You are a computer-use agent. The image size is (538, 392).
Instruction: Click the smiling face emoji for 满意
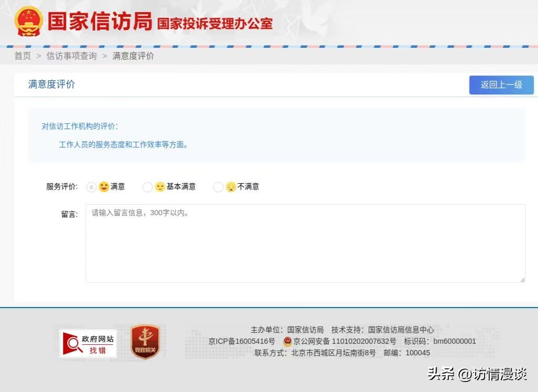(104, 186)
